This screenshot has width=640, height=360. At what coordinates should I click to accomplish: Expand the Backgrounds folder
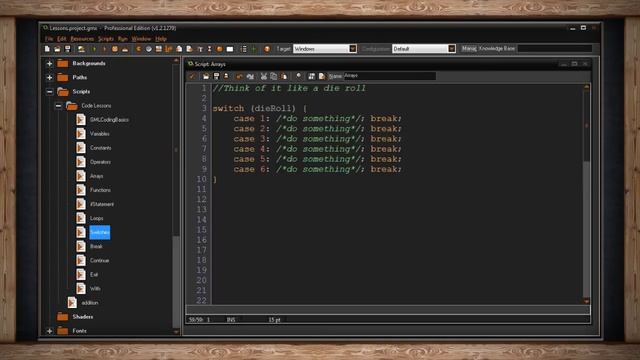click(49, 64)
